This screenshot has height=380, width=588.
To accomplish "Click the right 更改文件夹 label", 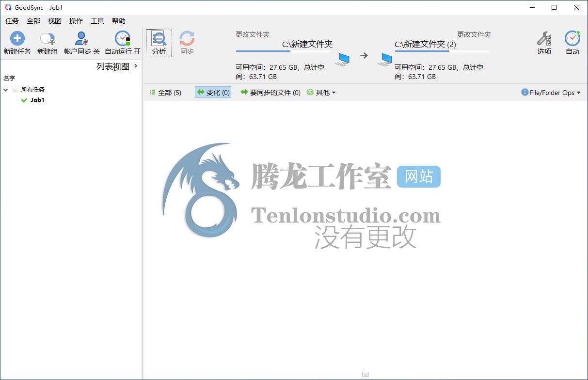I will [474, 34].
